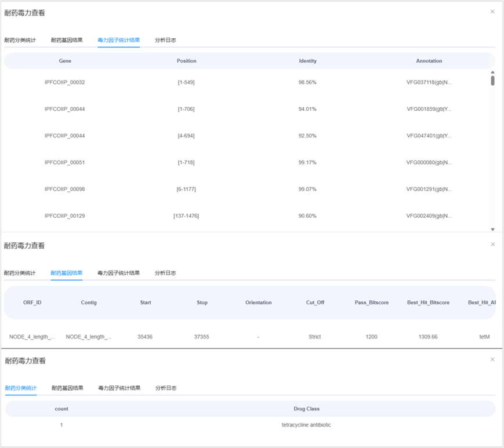The height and width of the screenshot is (448, 504).
Task: Close the dialog showing the Gene table
Action: pos(492,12)
